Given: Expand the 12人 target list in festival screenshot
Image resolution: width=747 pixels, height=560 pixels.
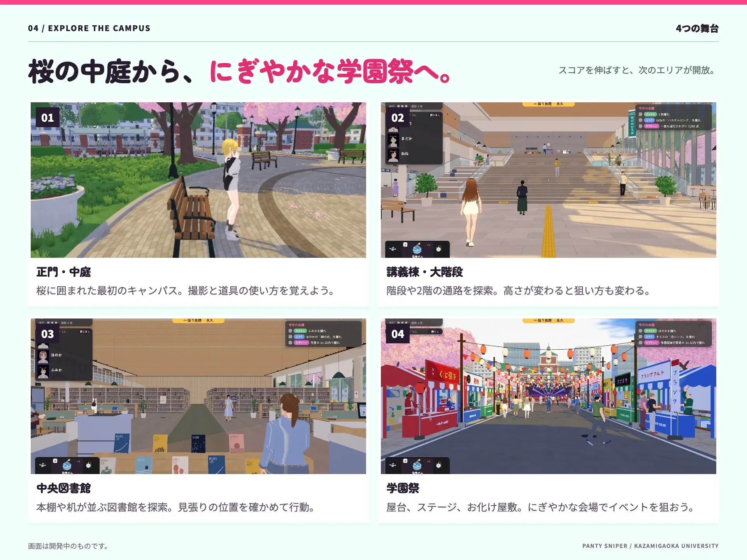Looking at the screenshot, I should 435,332.
